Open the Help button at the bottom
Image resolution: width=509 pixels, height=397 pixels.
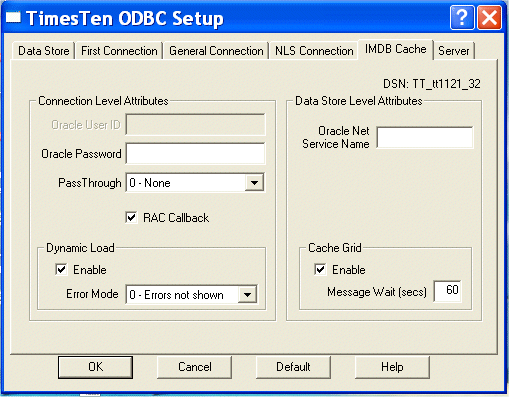(x=392, y=367)
